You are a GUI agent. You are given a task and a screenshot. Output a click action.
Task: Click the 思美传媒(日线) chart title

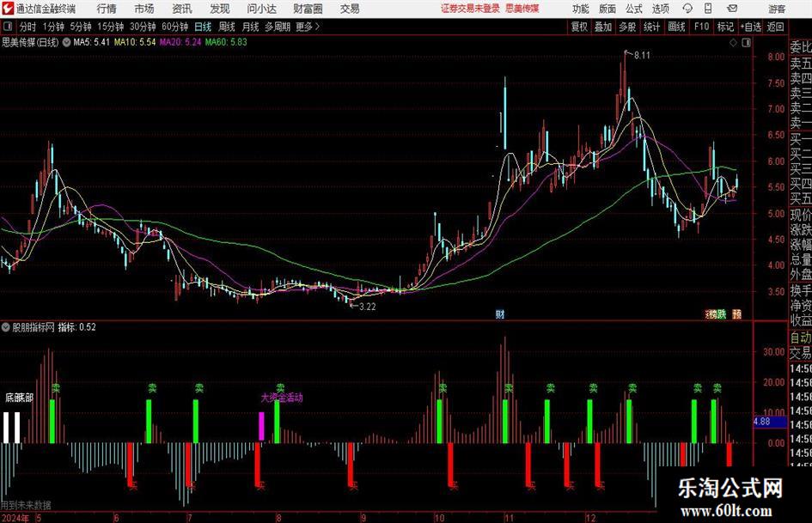tap(30, 42)
